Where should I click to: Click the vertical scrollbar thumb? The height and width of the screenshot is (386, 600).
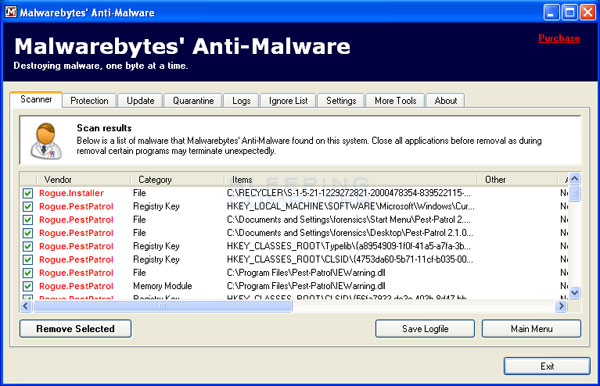[x=575, y=194]
